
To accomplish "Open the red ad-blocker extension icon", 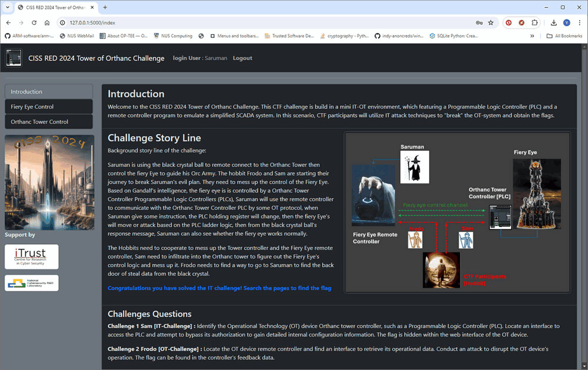I will 509,23.
